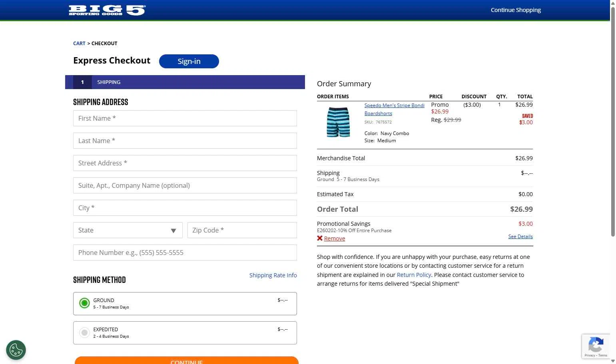Click the Order Total amount $26.99
This screenshot has height=364, width=616.
pyautogui.click(x=521, y=209)
